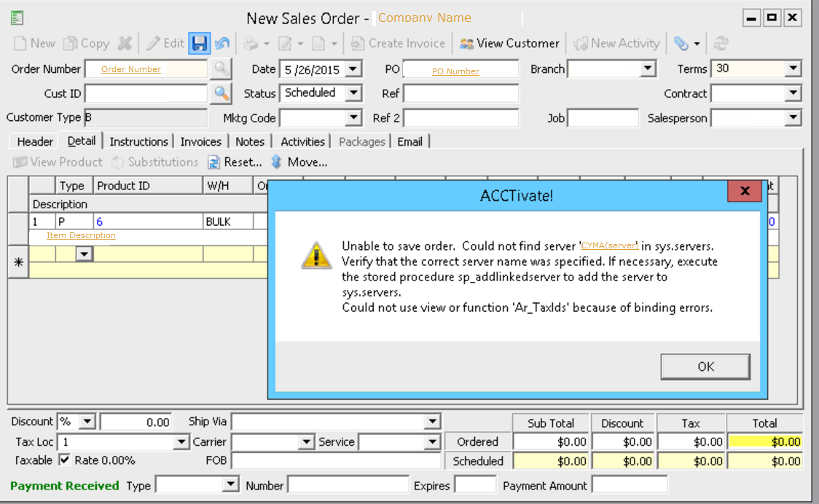Click the Job input field
Image resolution: width=819 pixels, height=504 pixels.
coord(603,118)
